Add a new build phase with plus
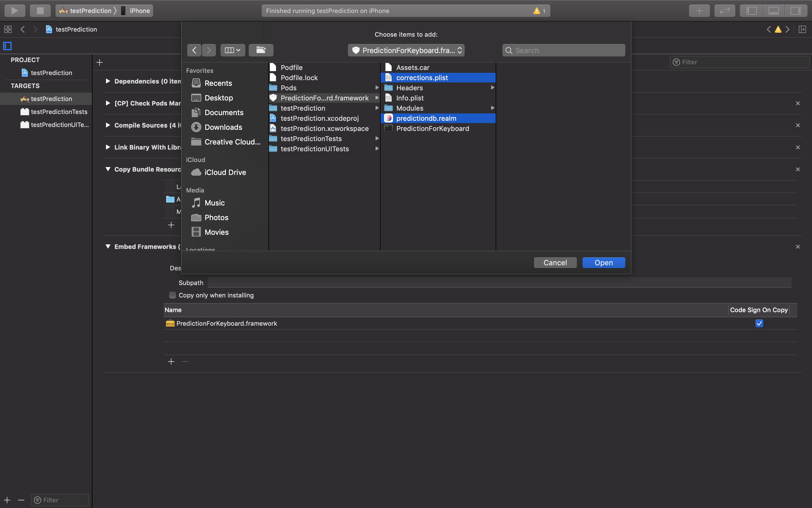The height and width of the screenshot is (508, 812). [99, 62]
